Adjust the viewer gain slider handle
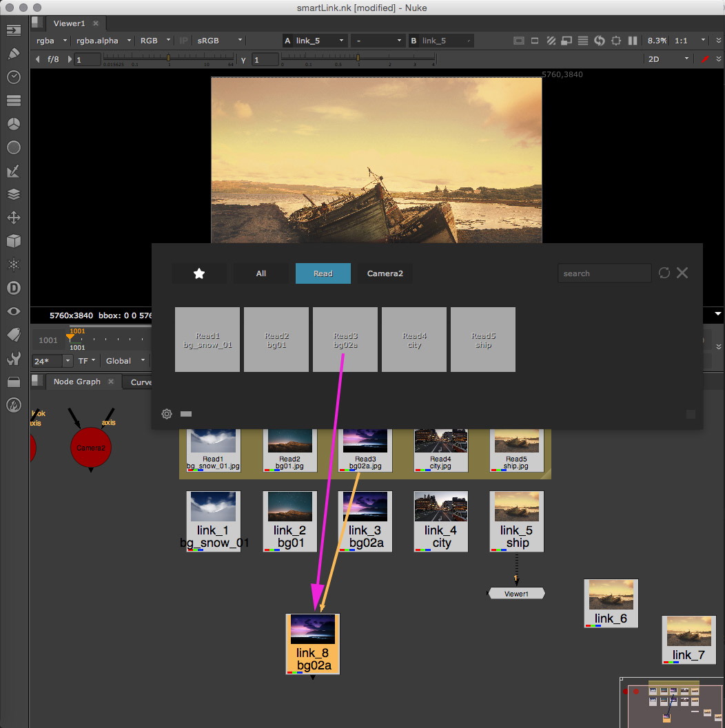Image resolution: width=725 pixels, height=728 pixels. point(168,59)
